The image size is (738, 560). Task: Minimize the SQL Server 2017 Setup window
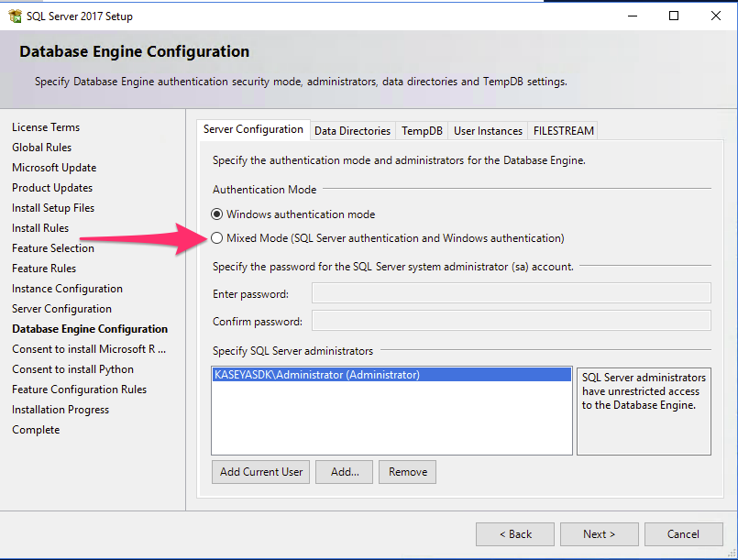[x=633, y=16]
